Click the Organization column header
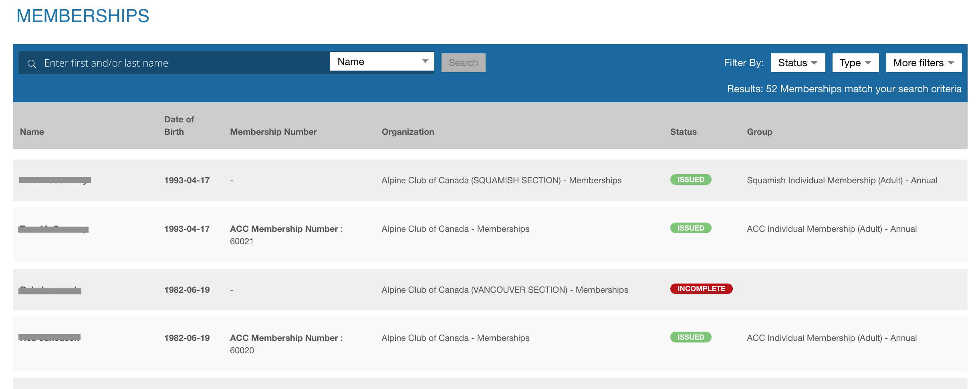Viewport: 980px width, 389px height. pos(408,132)
